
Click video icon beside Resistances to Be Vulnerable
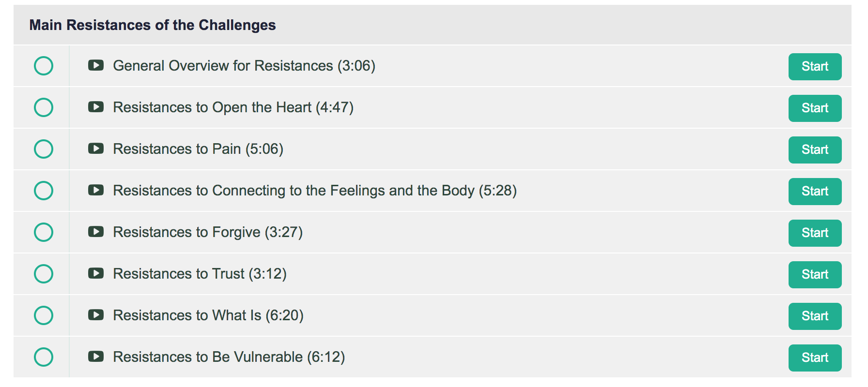[x=96, y=357]
